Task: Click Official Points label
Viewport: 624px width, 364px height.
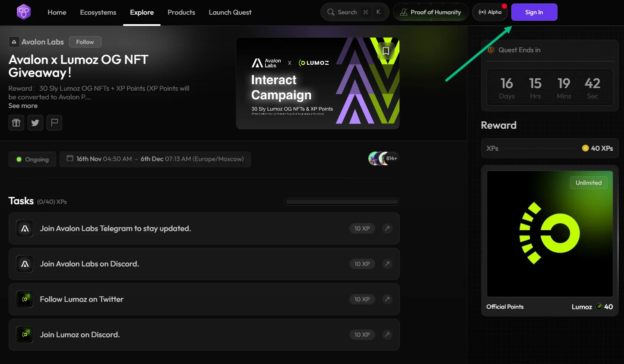Action: (x=505, y=307)
